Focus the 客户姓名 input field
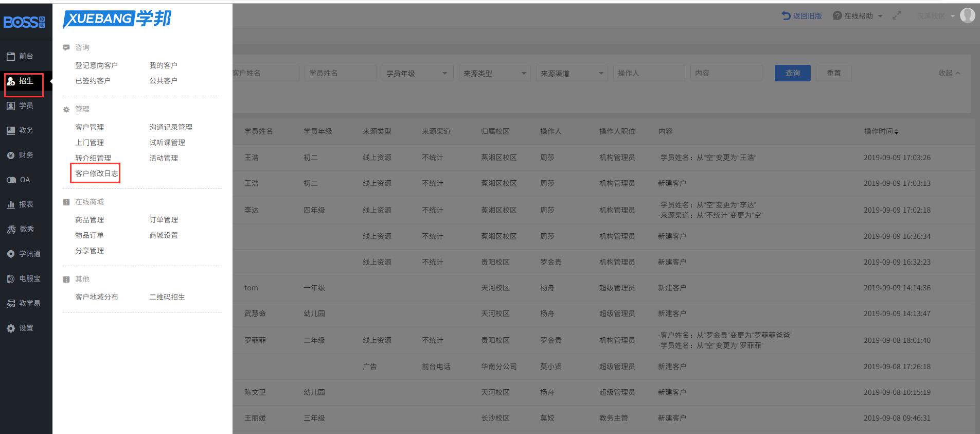The image size is (980, 434). tap(265, 73)
